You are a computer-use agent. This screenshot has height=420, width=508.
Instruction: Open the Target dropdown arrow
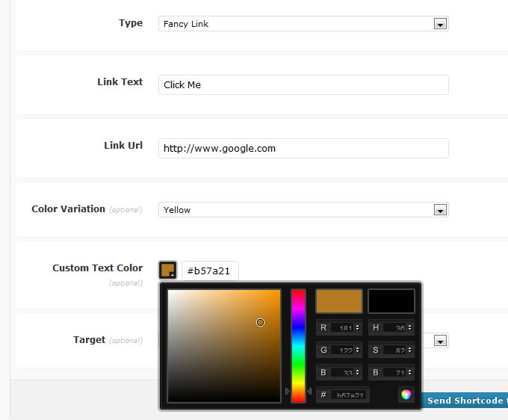pos(441,341)
